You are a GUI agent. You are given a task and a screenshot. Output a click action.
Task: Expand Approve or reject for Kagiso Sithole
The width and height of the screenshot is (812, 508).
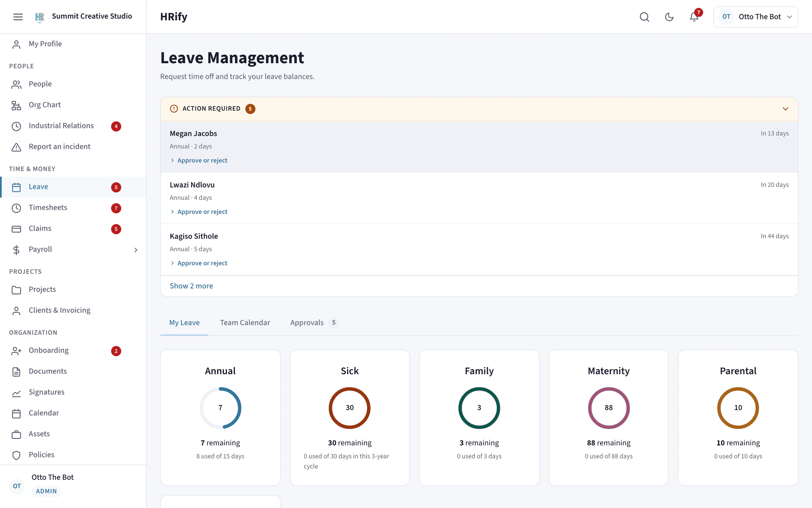point(199,263)
